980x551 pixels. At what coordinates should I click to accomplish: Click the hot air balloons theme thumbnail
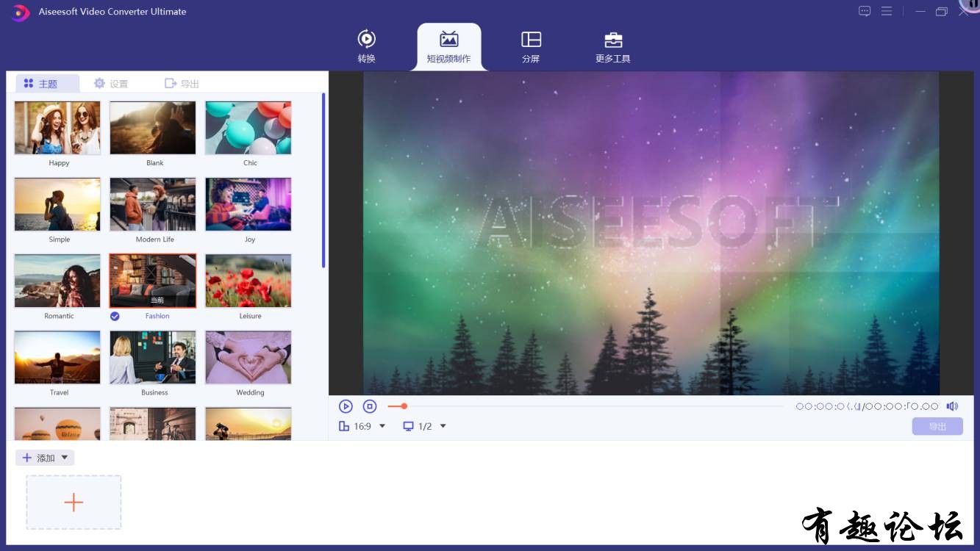(57, 423)
